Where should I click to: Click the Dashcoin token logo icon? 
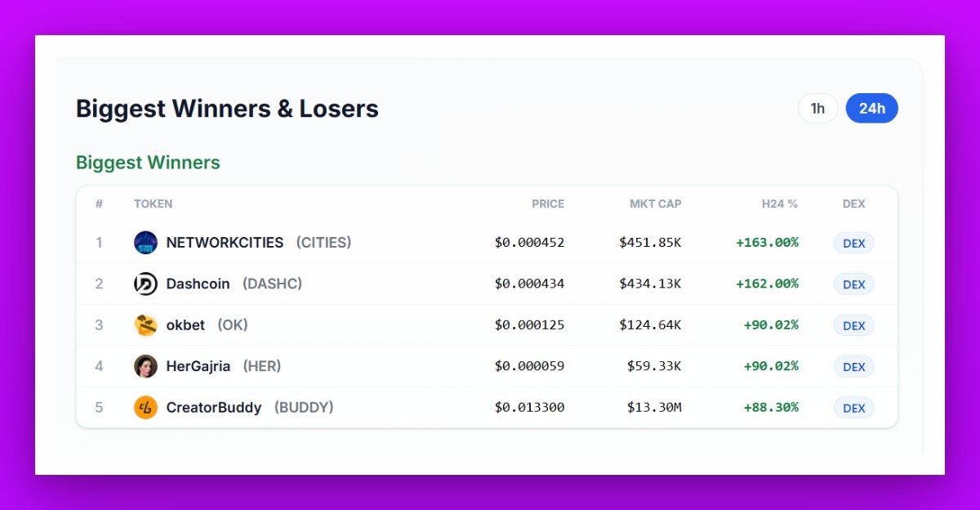(145, 284)
